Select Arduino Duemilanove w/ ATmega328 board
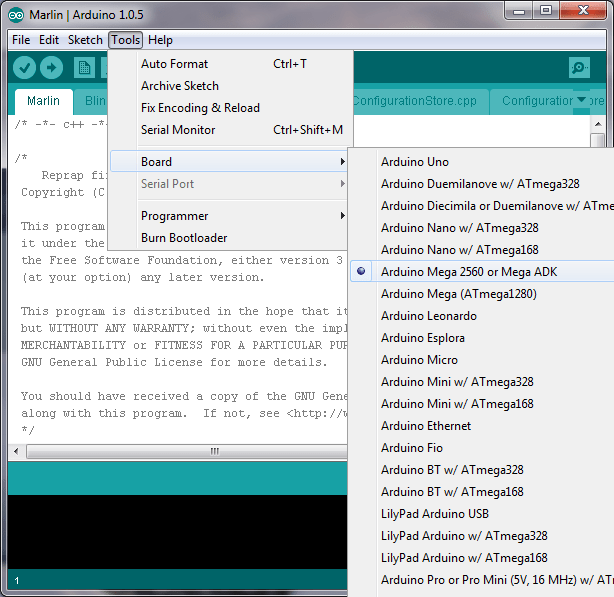614x597 pixels. (482, 184)
